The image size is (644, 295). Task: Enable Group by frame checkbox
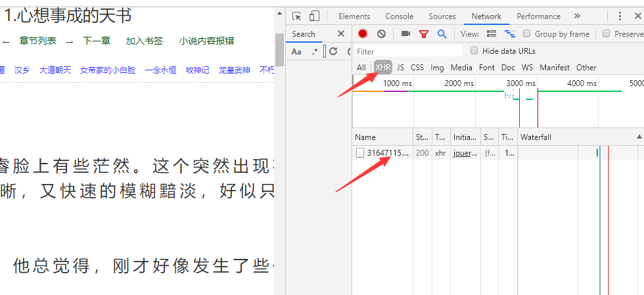coord(526,34)
